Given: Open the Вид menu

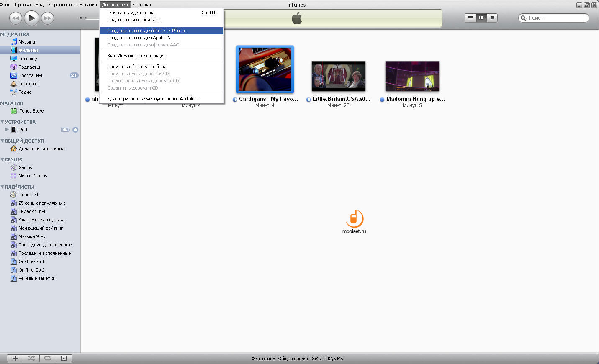Looking at the screenshot, I should pos(39,5).
